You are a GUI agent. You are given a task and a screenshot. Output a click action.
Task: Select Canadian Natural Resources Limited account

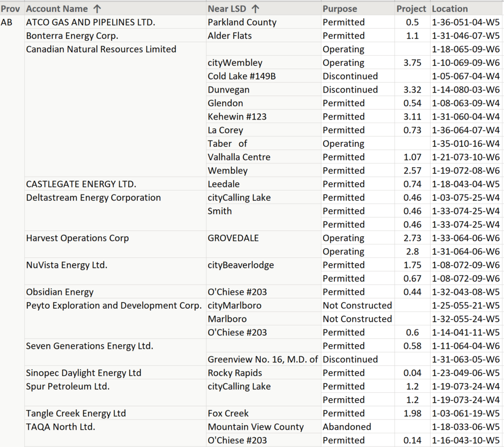(101, 49)
